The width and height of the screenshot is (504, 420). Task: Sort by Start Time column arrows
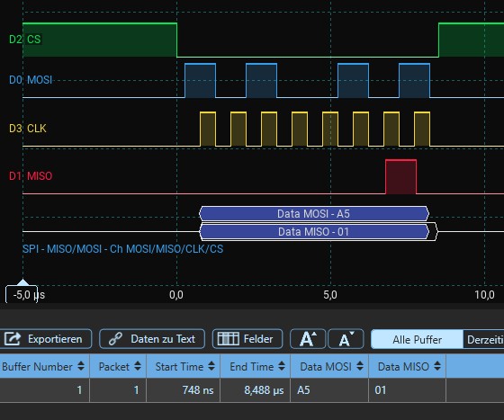(x=211, y=366)
